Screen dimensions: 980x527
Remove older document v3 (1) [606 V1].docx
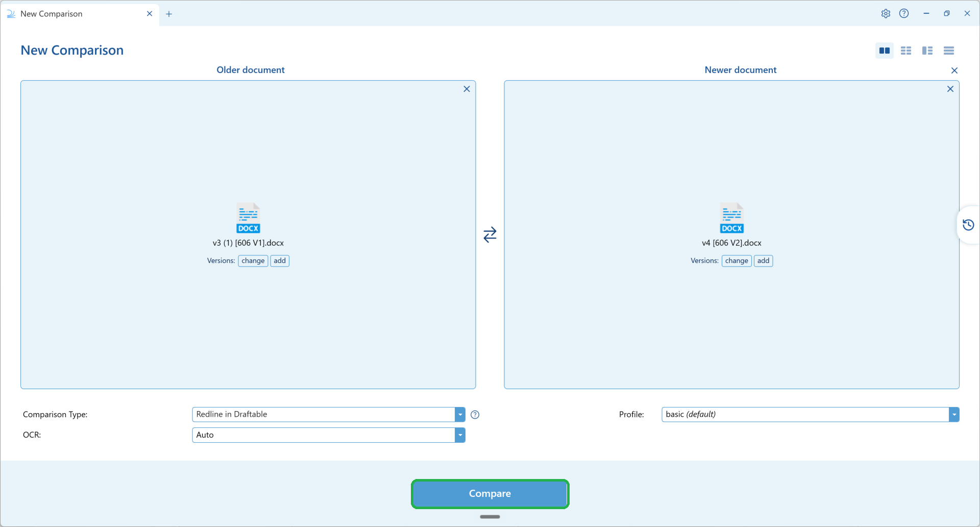tap(467, 89)
